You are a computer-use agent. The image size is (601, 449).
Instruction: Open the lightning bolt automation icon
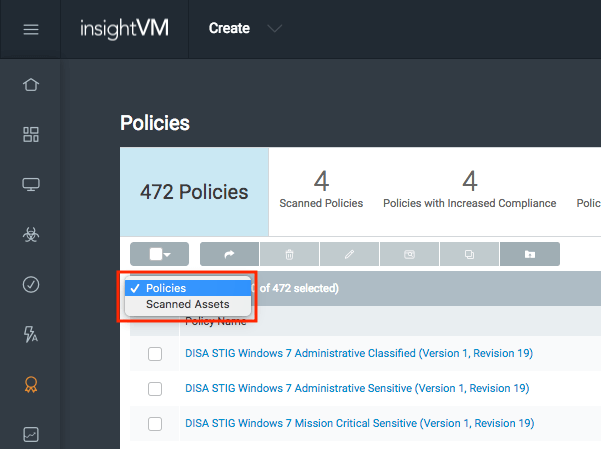[x=30, y=334]
